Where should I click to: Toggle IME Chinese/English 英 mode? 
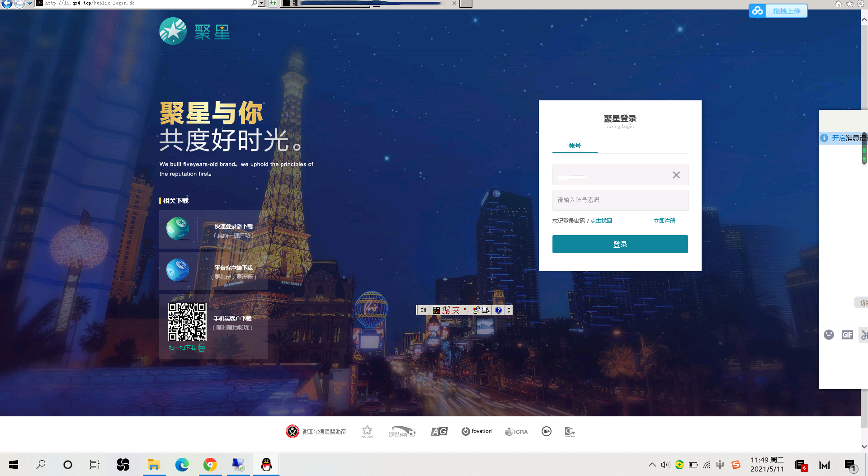(456, 310)
